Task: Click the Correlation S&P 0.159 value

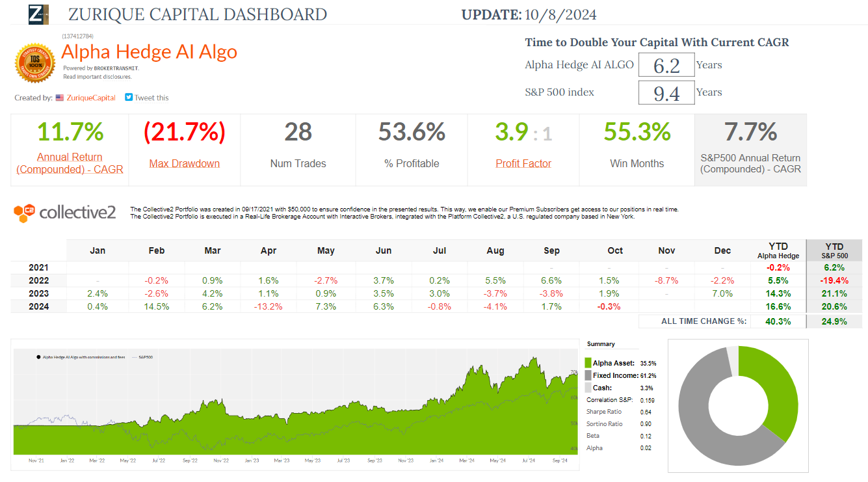Action: pyautogui.click(x=648, y=401)
